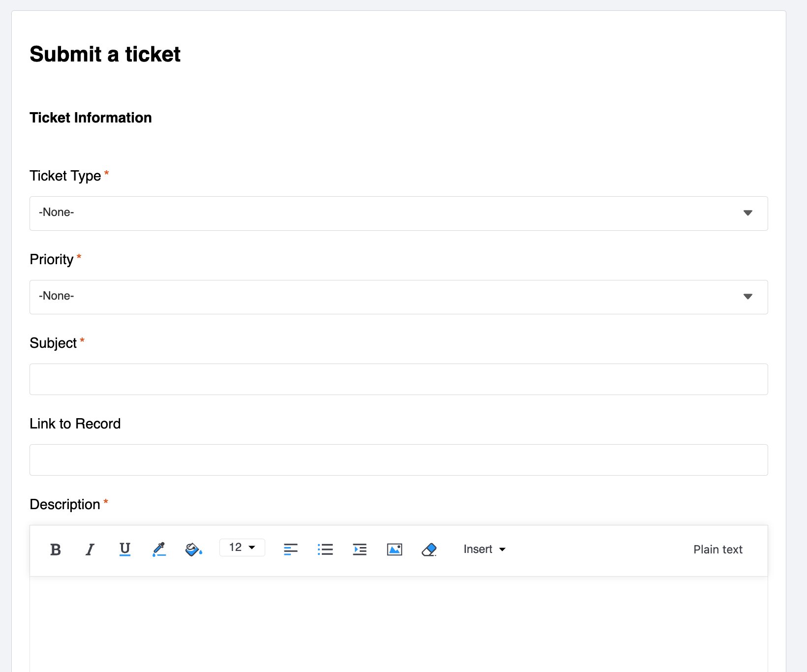Toggle underline formatting in the editor

(x=125, y=549)
